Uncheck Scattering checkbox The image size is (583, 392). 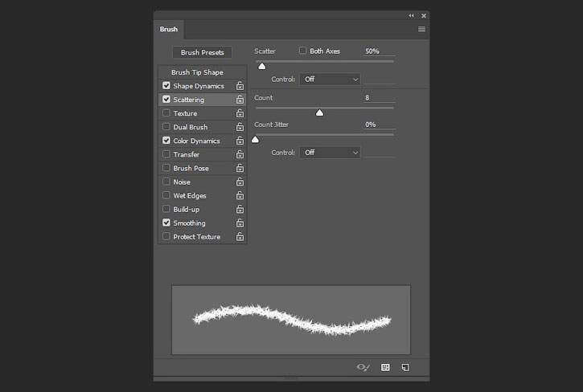[x=166, y=100]
